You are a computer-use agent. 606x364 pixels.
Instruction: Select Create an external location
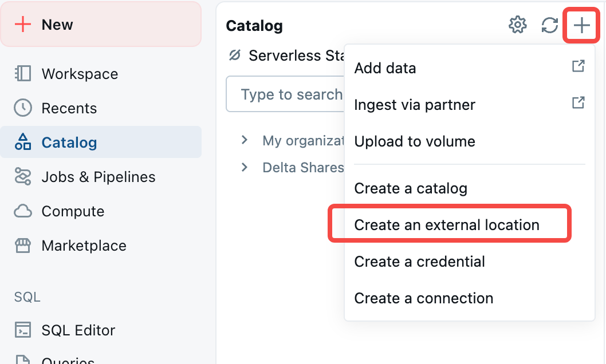click(447, 225)
